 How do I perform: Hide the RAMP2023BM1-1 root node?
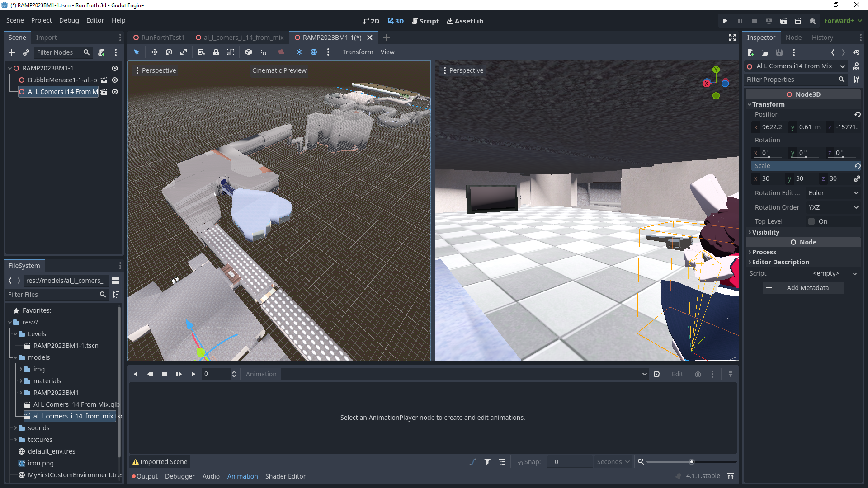click(x=115, y=68)
